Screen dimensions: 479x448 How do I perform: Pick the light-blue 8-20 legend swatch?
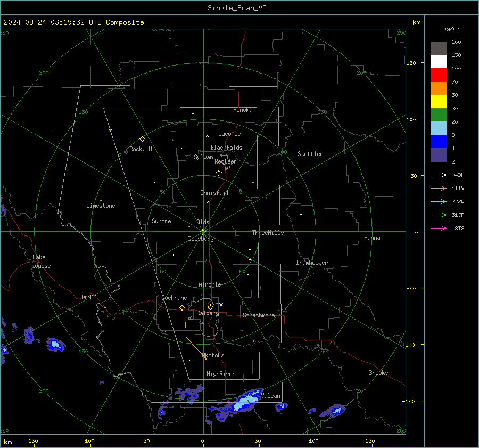[x=439, y=128]
